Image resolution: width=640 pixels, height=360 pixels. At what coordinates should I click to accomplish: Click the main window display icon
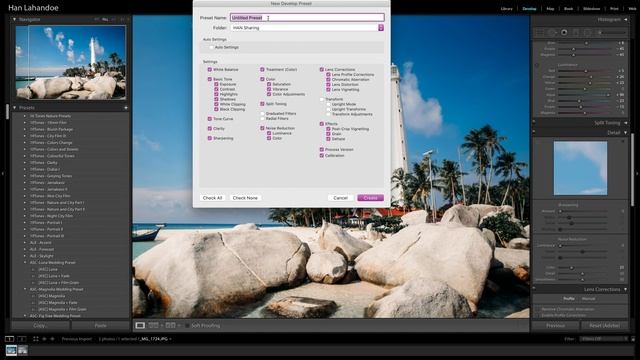point(9,339)
